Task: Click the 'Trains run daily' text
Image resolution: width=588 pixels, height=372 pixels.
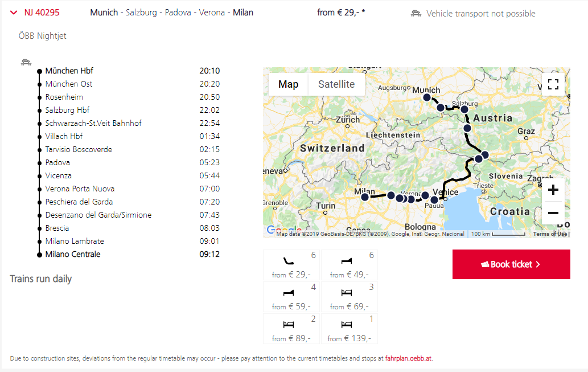Action: (40, 279)
